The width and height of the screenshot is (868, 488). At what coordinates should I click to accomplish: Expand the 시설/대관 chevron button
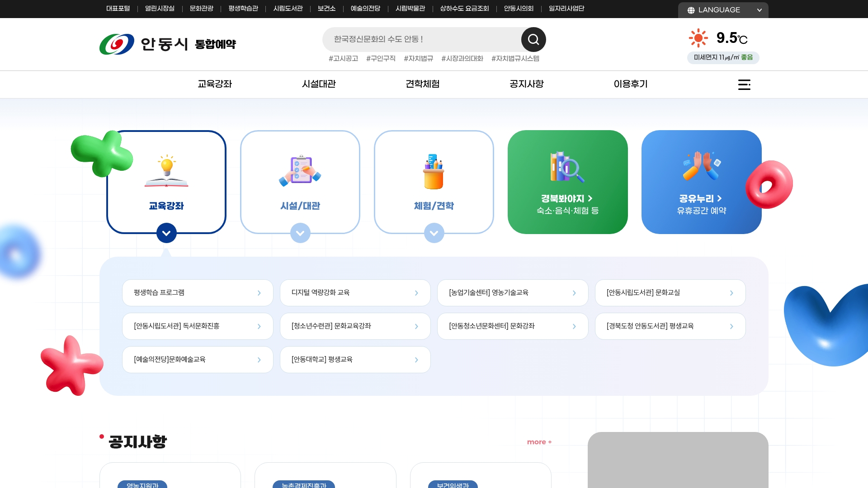pos(300,233)
